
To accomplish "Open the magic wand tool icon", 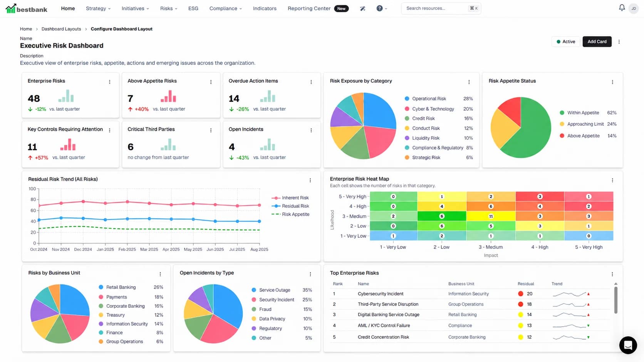I will pyautogui.click(x=362, y=8).
